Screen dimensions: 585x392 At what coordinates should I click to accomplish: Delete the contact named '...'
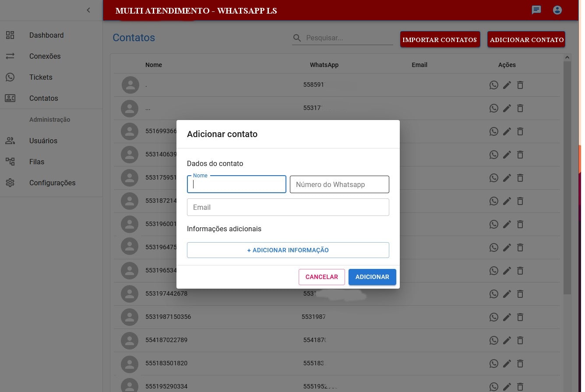pyautogui.click(x=520, y=108)
